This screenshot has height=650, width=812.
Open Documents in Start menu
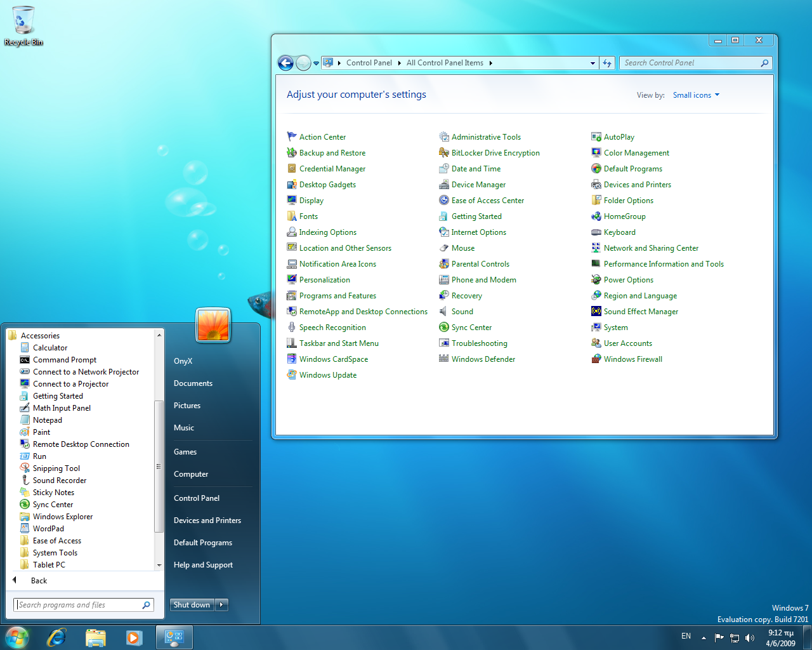(193, 383)
